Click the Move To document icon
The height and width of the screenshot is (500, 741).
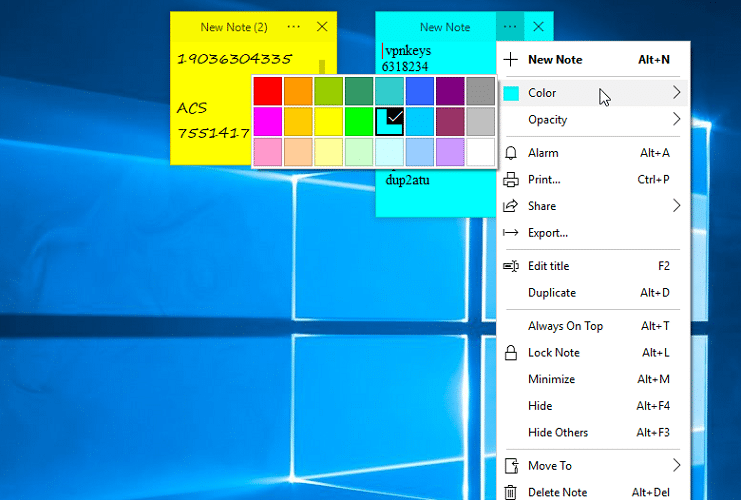click(x=511, y=466)
